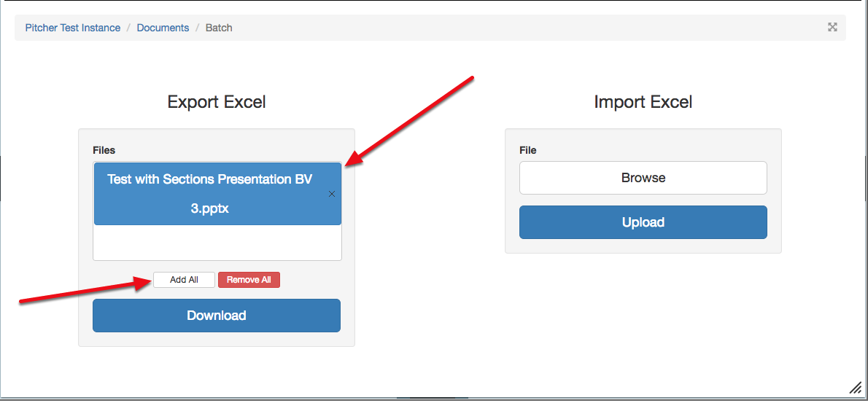Click the empty area in the Files list
The image size is (868, 403).
(217, 243)
